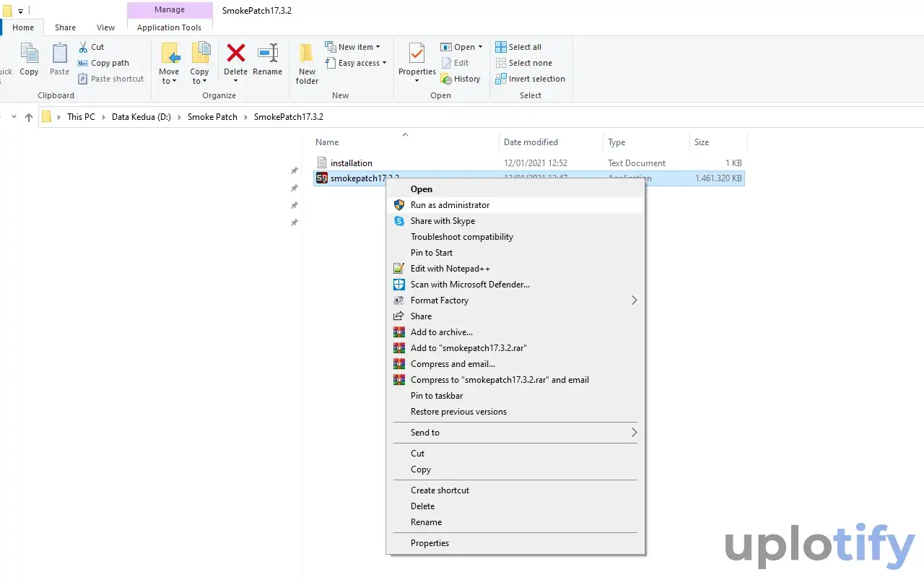Viewport: 924px width, 580px height.
Task: Open the Copy to dropdown
Action: pos(199,63)
